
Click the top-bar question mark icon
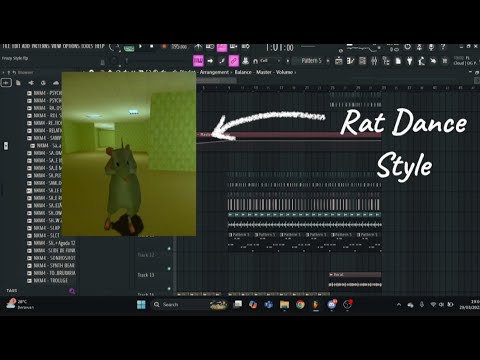pyautogui.click(x=443, y=47)
